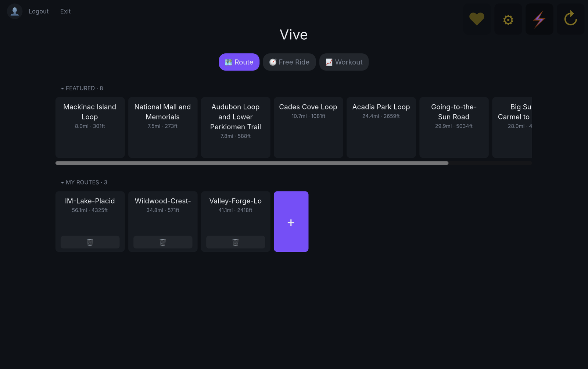
Task: Delete the Wildwood-Crest route
Action: [x=163, y=242]
